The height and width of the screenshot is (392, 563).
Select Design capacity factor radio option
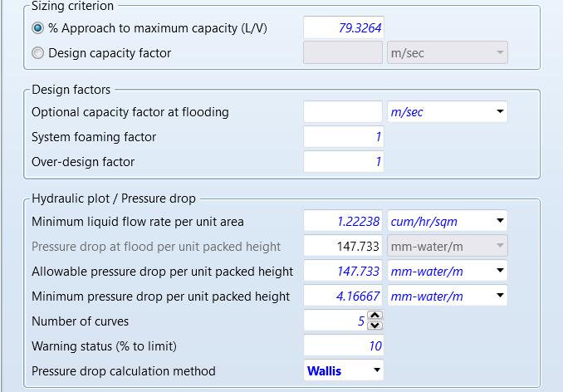pos(38,53)
